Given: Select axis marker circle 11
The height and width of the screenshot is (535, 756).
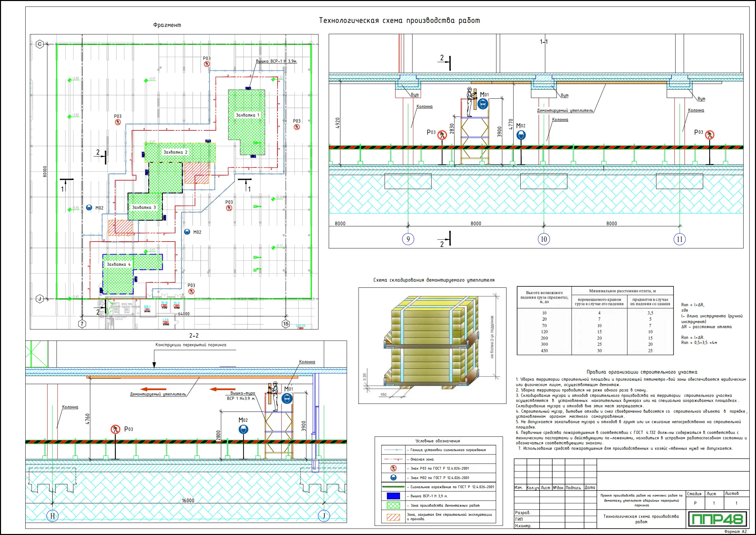Looking at the screenshot, I should coord(680,239).
